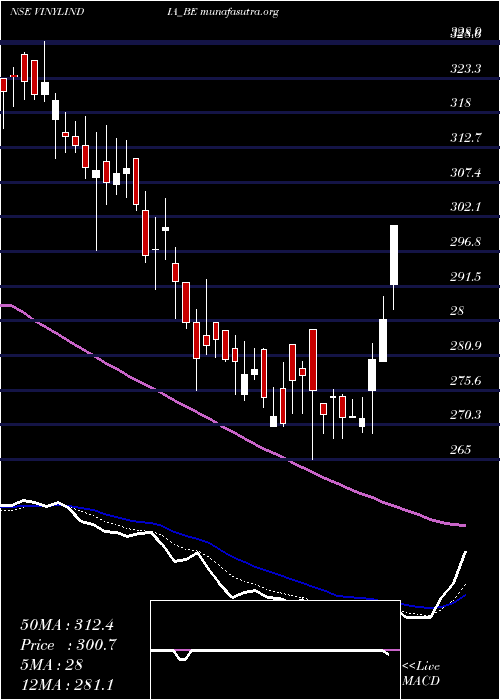Click the 5MA : 28 readout
Image resolution: width=500 pixels, height=700 pixels.
pos(51,665)
